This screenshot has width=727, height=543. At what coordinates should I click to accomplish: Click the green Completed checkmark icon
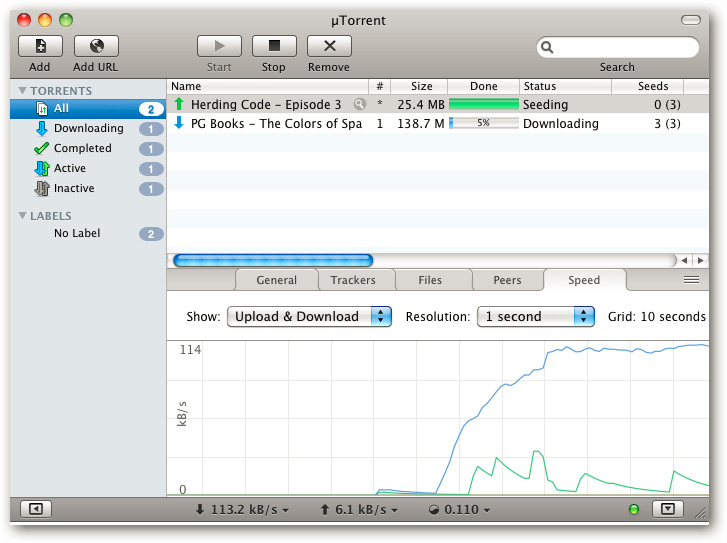[x=41, y=148]
